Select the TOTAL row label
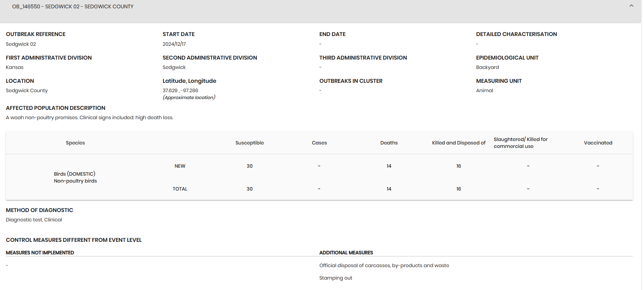Screen dimensions: 644x290 [x=180, y=189]
